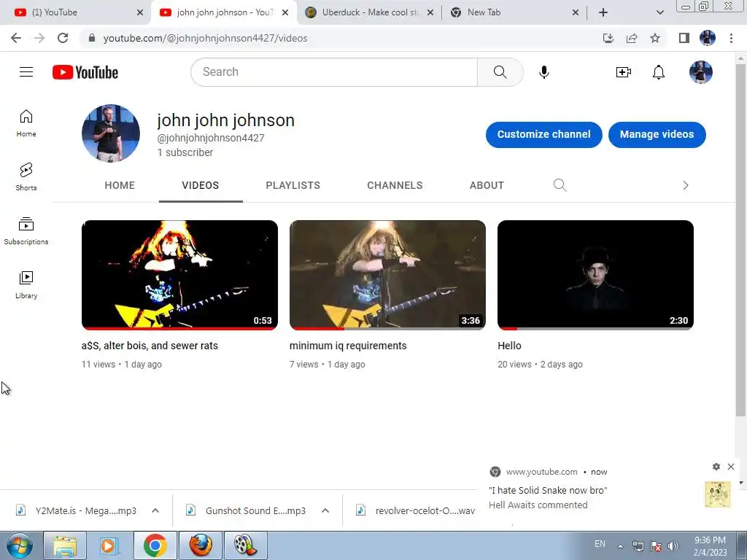Open account menu avatar in YouTube header

701,72
